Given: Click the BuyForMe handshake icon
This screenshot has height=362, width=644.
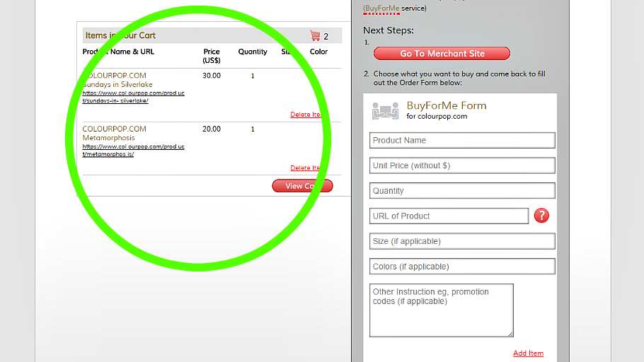Looking at the screenshot, I should click(385, 110).
